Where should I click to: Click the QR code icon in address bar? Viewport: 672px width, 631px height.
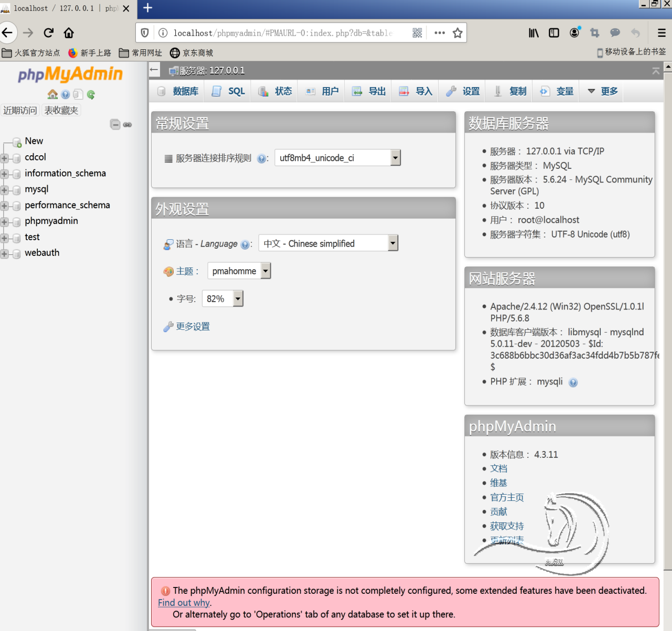pyautogui.click(x=417, y=33)
